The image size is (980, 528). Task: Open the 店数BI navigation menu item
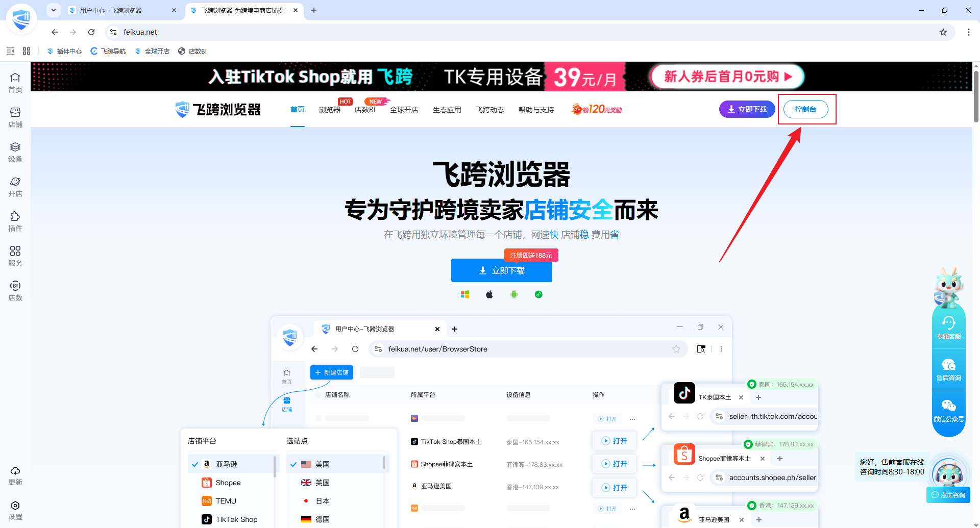(x=365, y=110)
